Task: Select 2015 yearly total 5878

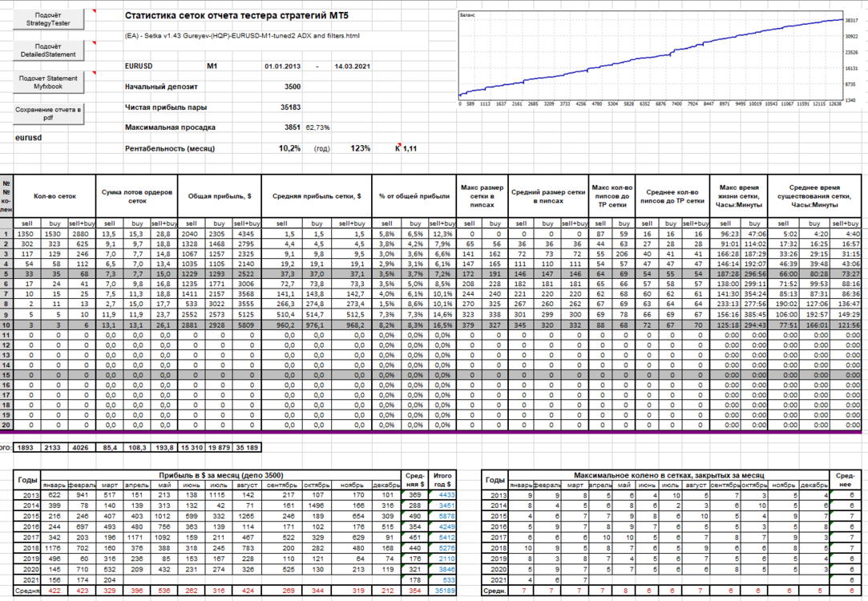Action: click(442, 516)
